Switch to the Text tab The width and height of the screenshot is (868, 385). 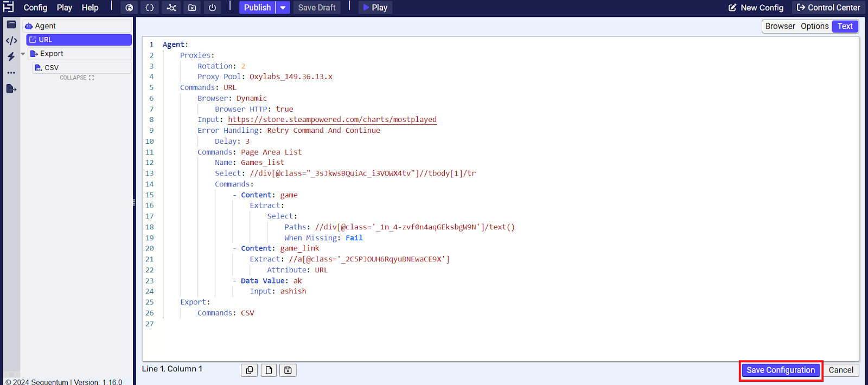[845, 26]
